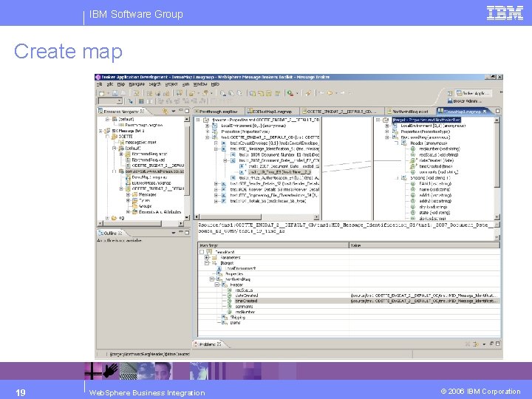
Task: Open the Map menu
Action: (x=121, y=84)
